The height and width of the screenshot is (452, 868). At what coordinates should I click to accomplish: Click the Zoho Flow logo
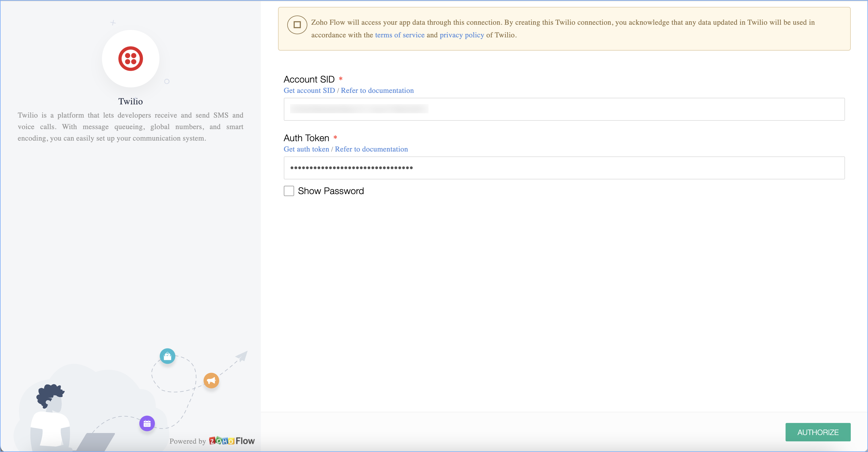[232, 441]
